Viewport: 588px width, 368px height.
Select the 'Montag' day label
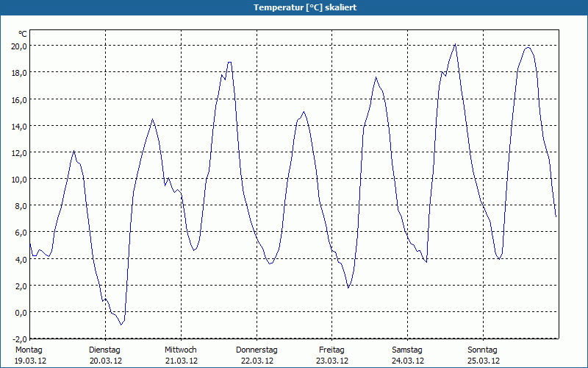coord(29,350)
